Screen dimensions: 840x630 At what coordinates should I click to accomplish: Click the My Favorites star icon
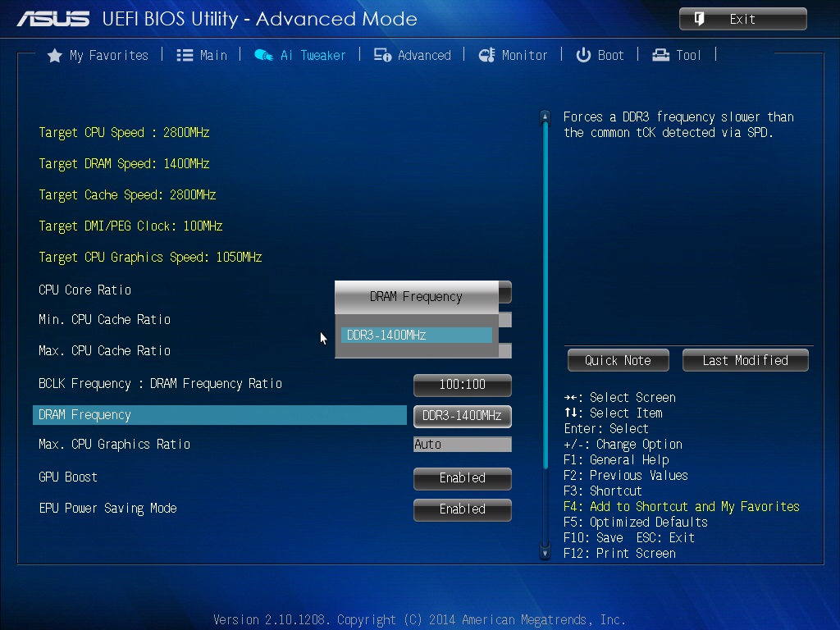point(55,55)
